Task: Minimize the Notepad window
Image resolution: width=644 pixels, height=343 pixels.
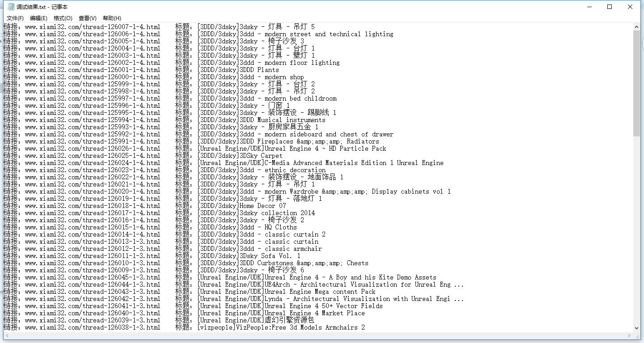Action: [589, 7]
